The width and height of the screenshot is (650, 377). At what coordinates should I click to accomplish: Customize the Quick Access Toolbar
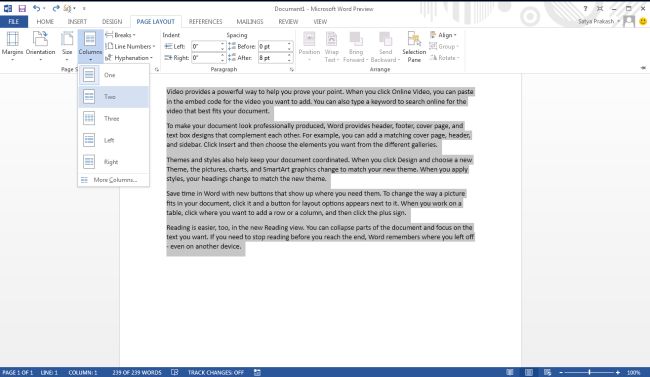pyautogui.click(x=84, y=8)
